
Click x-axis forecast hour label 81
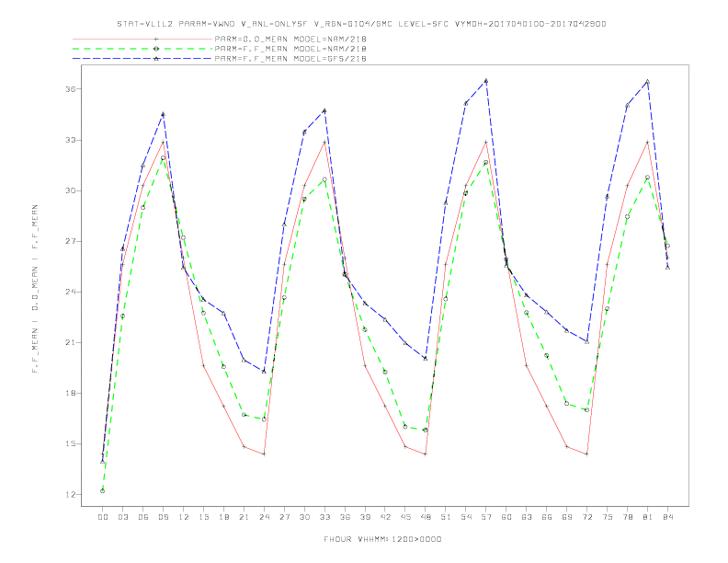pos(648,517)
